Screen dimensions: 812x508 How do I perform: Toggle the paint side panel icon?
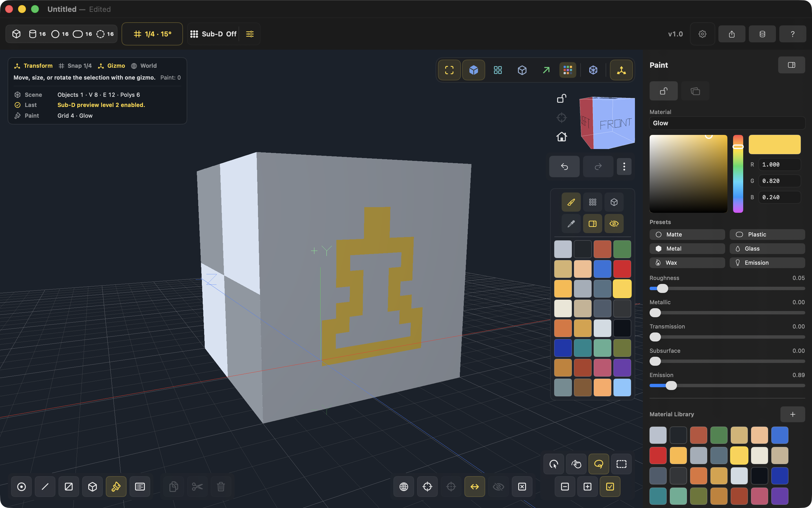point(593,224)
